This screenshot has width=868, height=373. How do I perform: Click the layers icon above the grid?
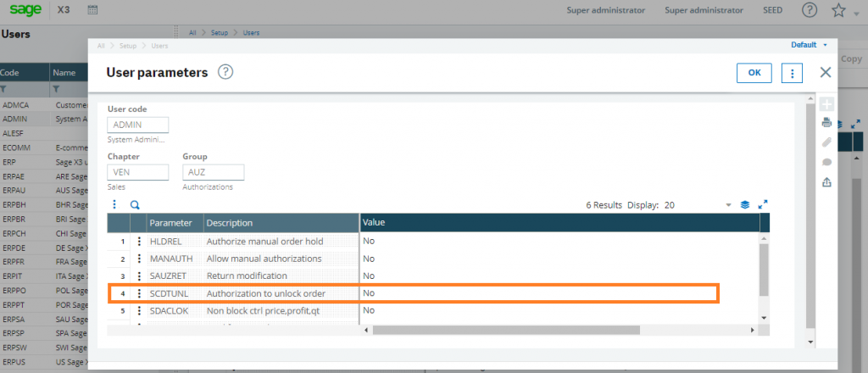pos(745,204)
